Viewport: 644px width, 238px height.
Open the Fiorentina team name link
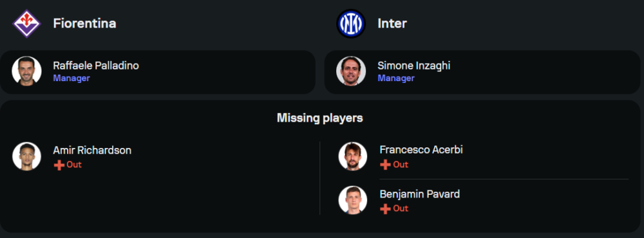coord(84,24)
